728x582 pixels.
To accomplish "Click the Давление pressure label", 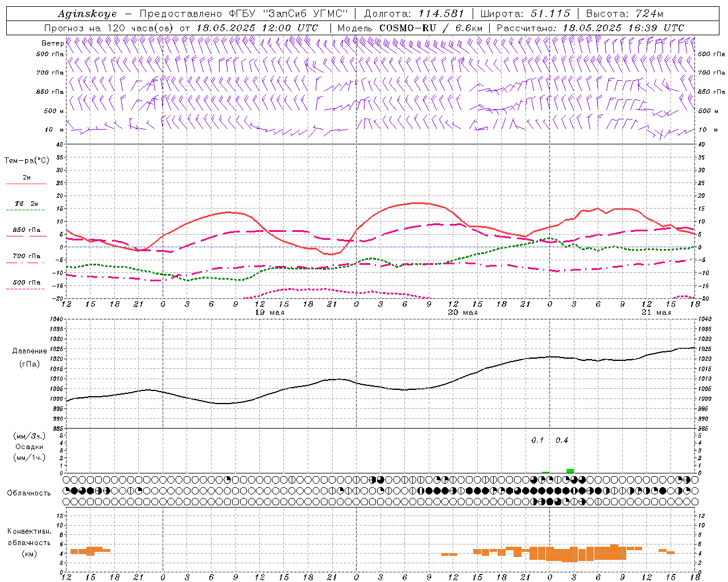I will (x=30, y=351).
